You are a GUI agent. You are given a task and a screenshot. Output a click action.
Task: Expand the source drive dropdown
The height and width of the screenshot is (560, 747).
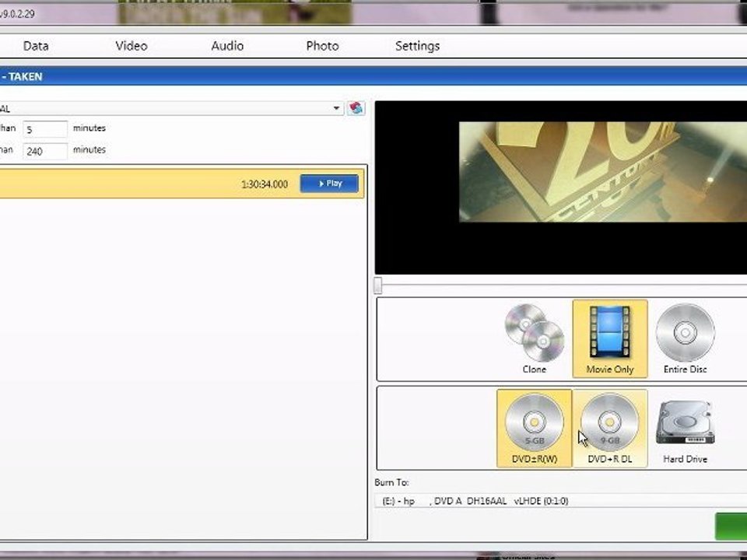(336, 108)
